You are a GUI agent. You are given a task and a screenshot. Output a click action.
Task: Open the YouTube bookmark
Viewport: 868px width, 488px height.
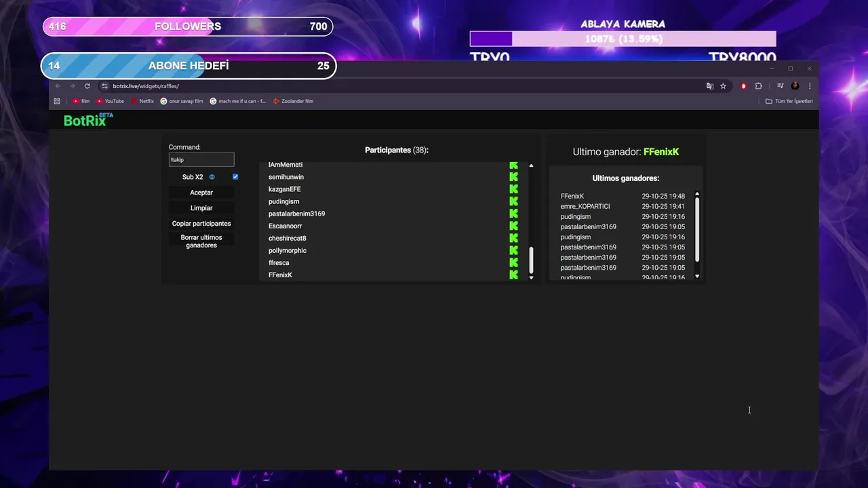tap(110, 101)
